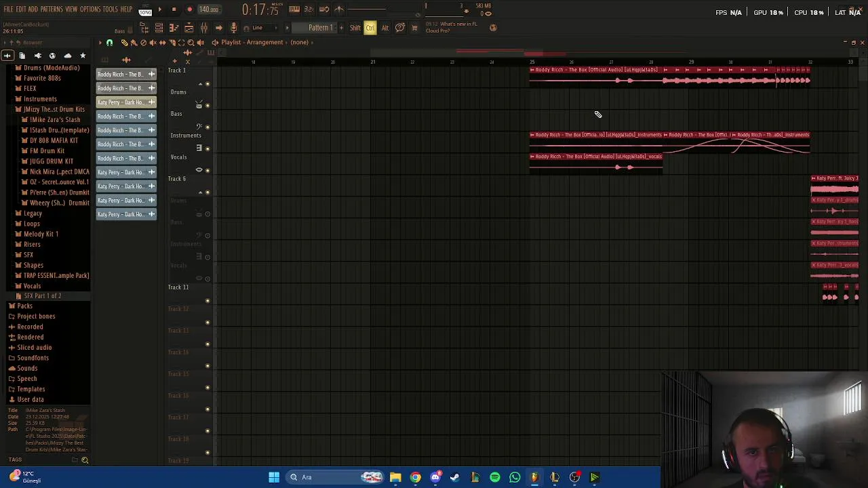Open Spotify from the taskbar
868x488 pixels.
point(495,477)
